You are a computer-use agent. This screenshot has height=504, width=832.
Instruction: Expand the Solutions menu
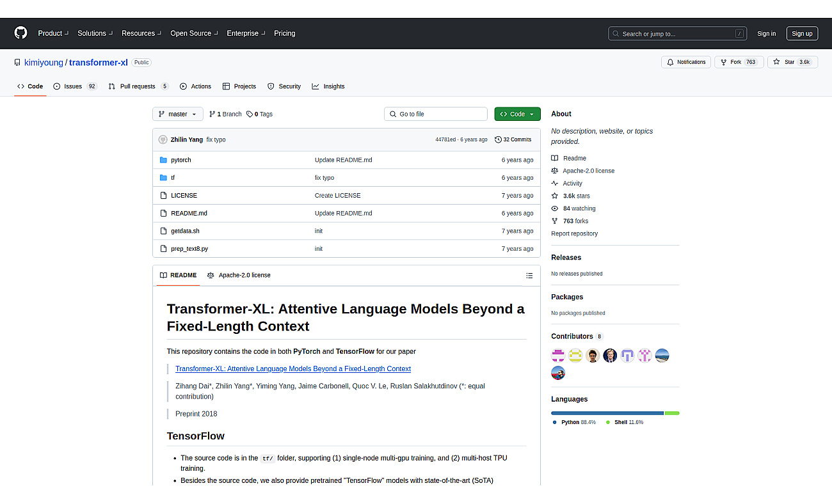click(95, 33)
